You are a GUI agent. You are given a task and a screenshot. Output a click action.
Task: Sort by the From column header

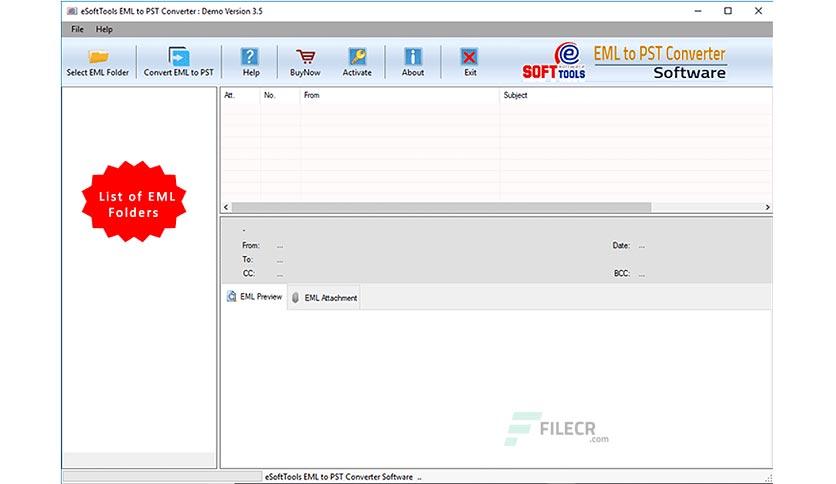point(400,95)
